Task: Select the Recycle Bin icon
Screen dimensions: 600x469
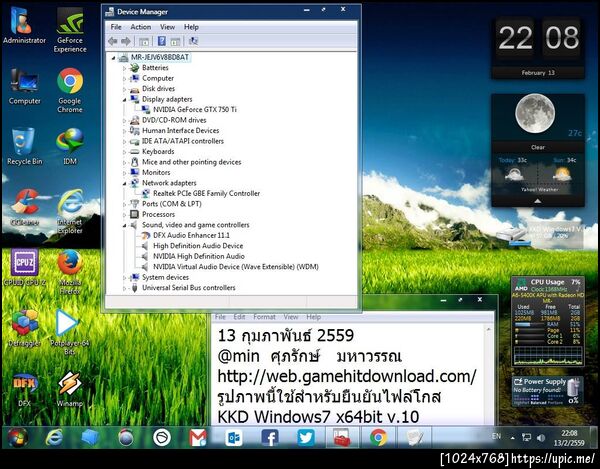Action: click(x=24, y=147)
